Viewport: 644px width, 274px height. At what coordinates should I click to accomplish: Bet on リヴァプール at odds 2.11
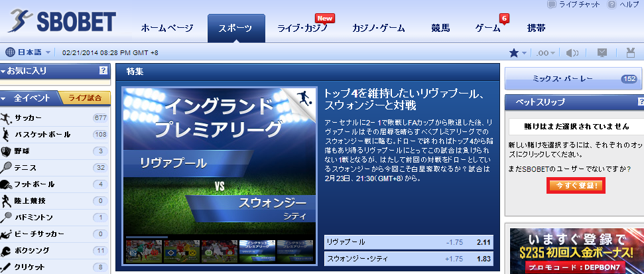[409, 242]
